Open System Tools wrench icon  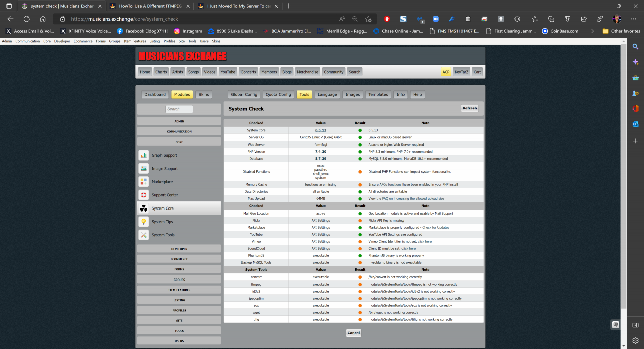[144, 235]
